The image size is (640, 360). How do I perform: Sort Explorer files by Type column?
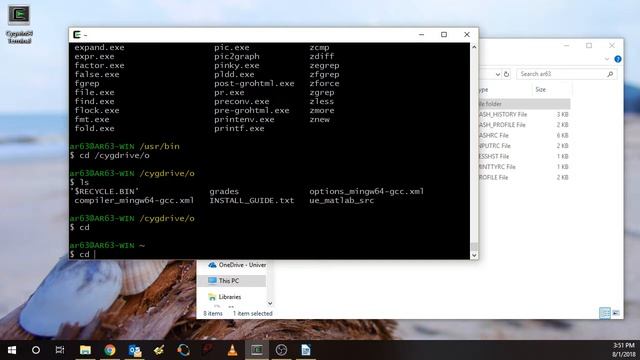pyautogui.click(x=484, y=89)
